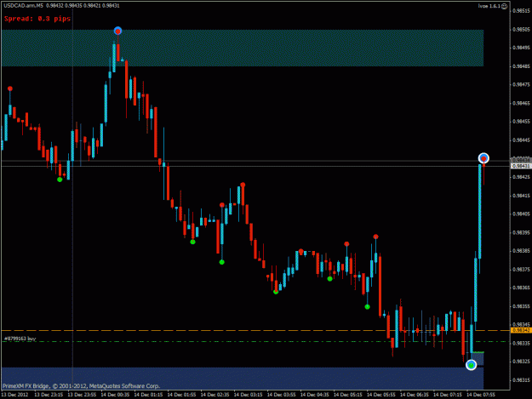Click the 0.98315 price scale label
The image size is (532, 399).
pyautogui.click(x=522, y=380)
